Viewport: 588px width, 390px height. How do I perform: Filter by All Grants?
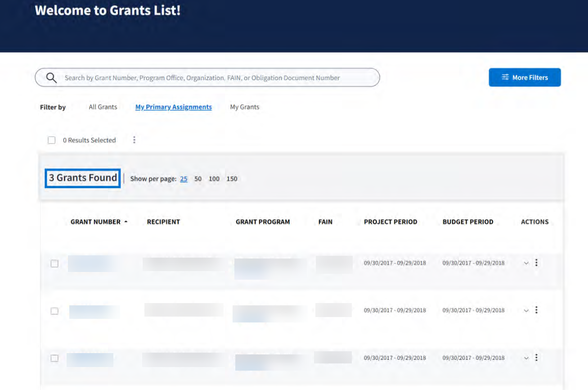tap(103, 107)
